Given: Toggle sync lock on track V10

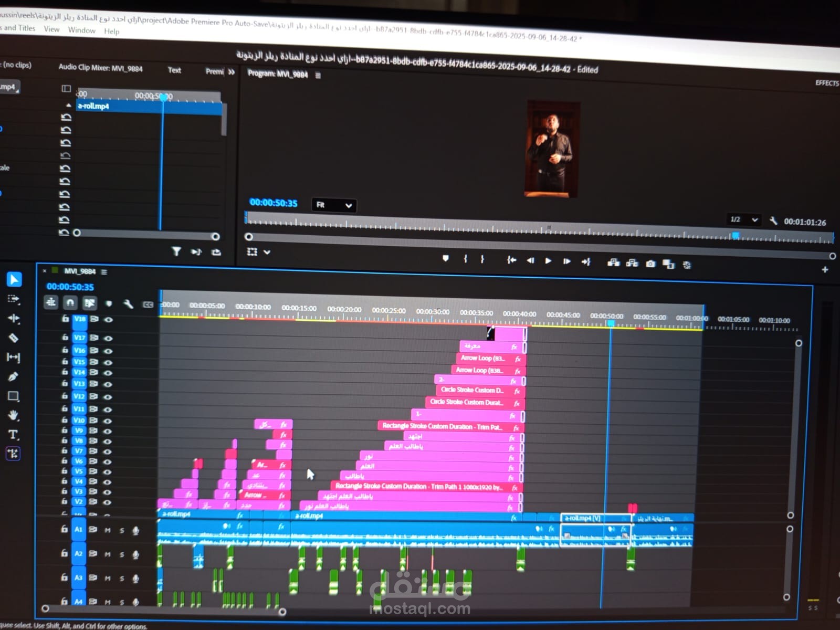Looking at the screenshot, I should pyautogui.click(x=93, y=420).
